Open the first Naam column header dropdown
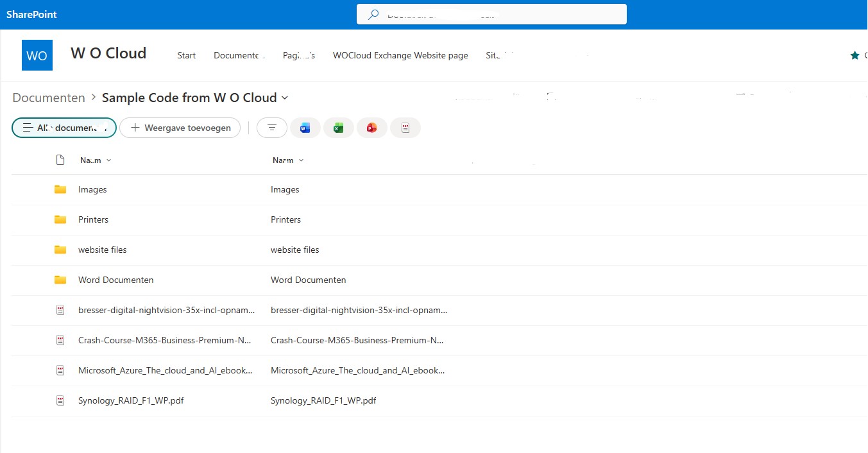 (96, 160)
